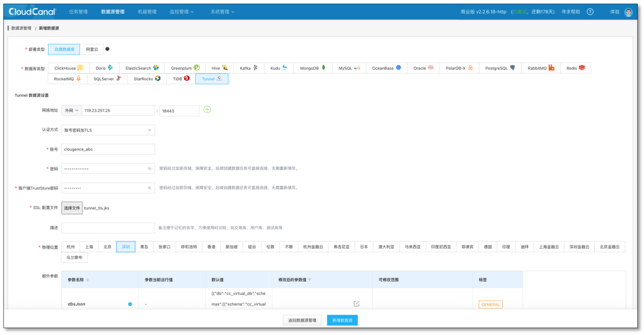This screenshot has width=644, height=335.
Task: Choose RabbitMQ database type
Action: click(541, 68)
